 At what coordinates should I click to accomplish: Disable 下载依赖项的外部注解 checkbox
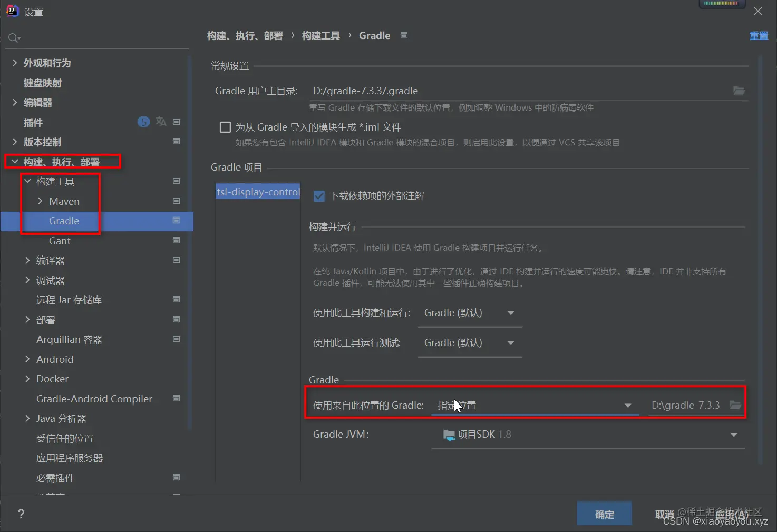319,195
